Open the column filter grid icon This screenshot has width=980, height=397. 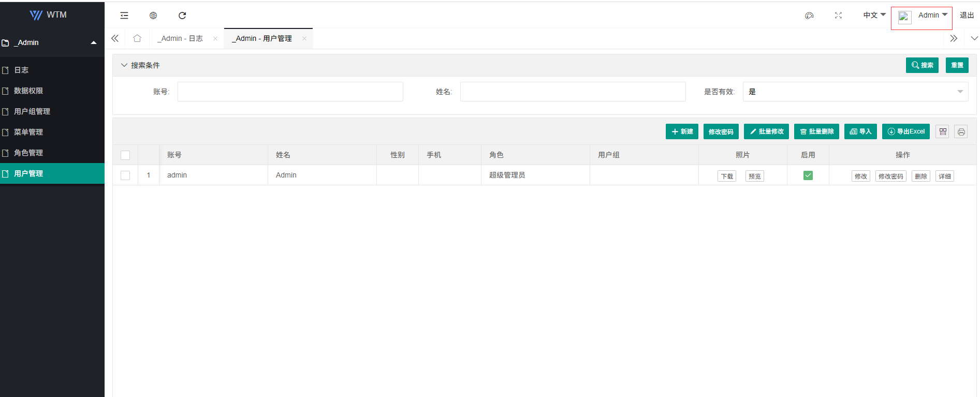coord(943,131)
